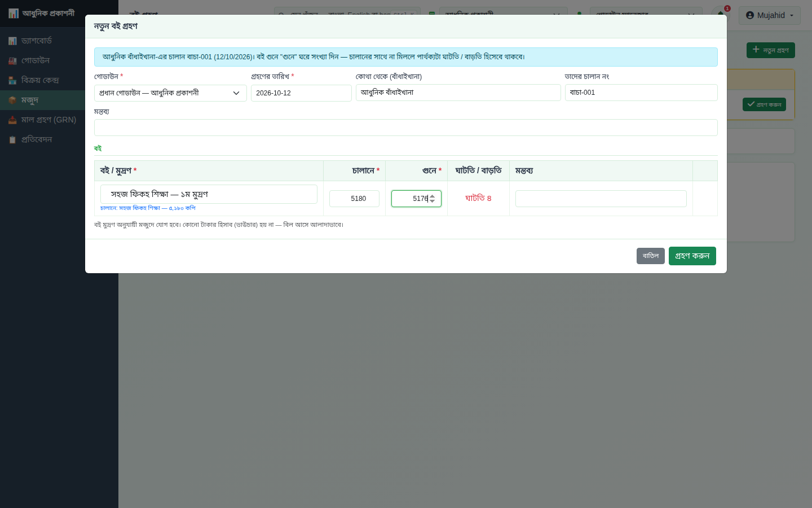Open the Mujahid user menu
Viewport: 812px width, 508px height.
point(770,15)
